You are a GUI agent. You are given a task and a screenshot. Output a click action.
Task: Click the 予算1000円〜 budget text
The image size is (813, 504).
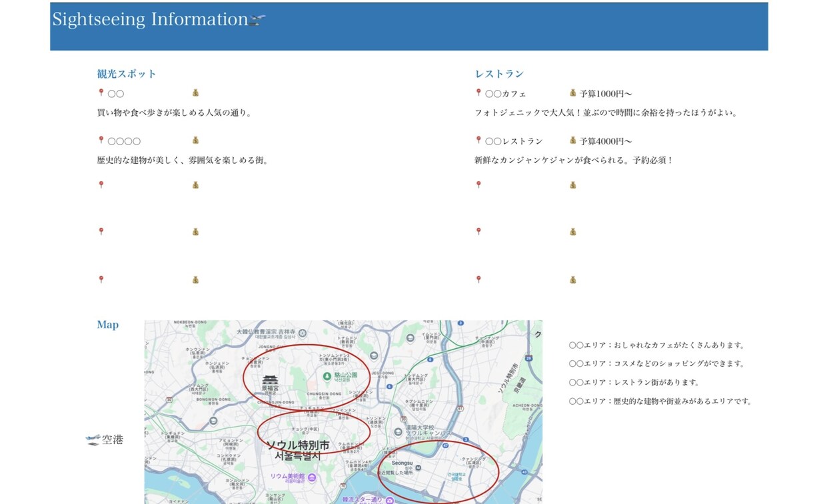[606, 94]
